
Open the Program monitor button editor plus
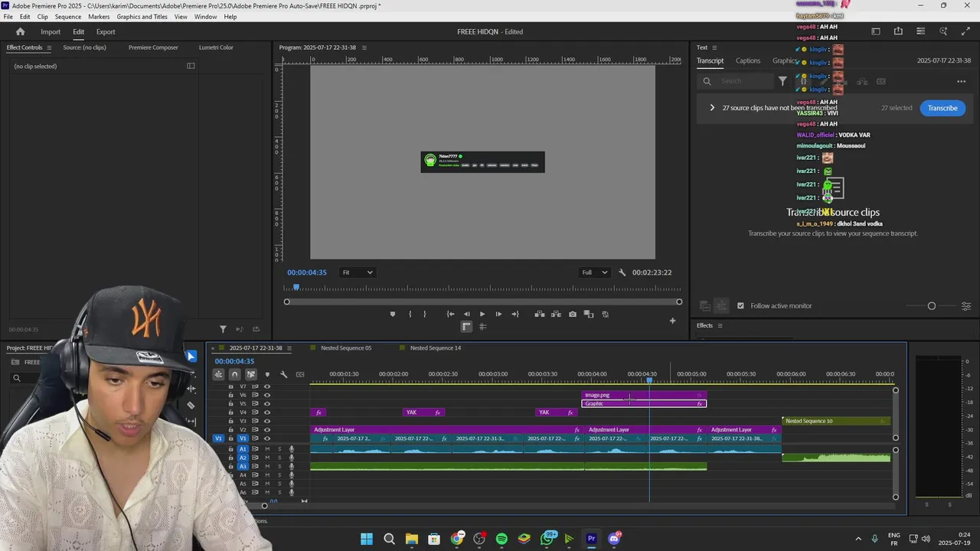pyautogui.click(x=672, y=321)
